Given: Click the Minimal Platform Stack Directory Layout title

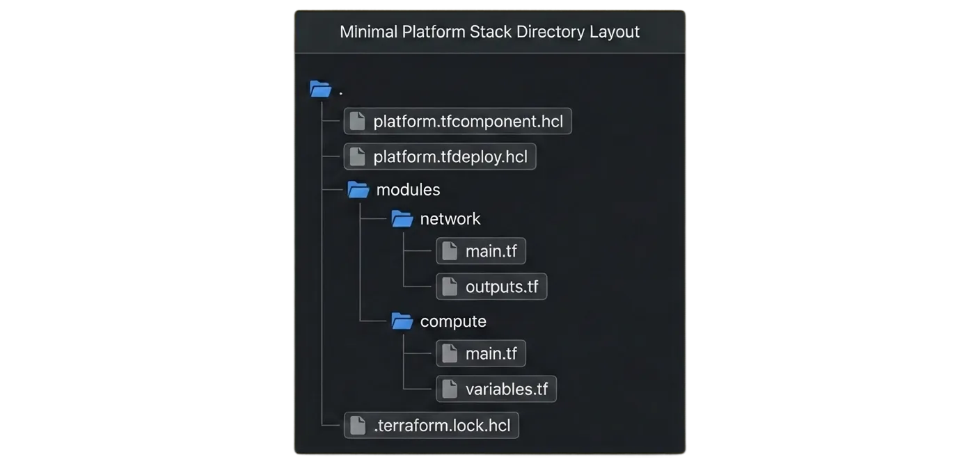Looking at the screenshot, I should click(x=489, y=31).
